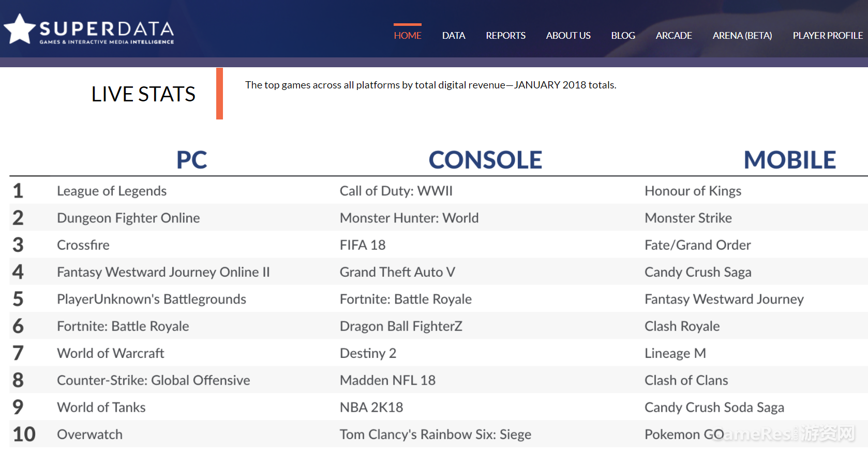Click rank number 5 in the table
Viewport: 868px width, 451px height.
point(18,299)
